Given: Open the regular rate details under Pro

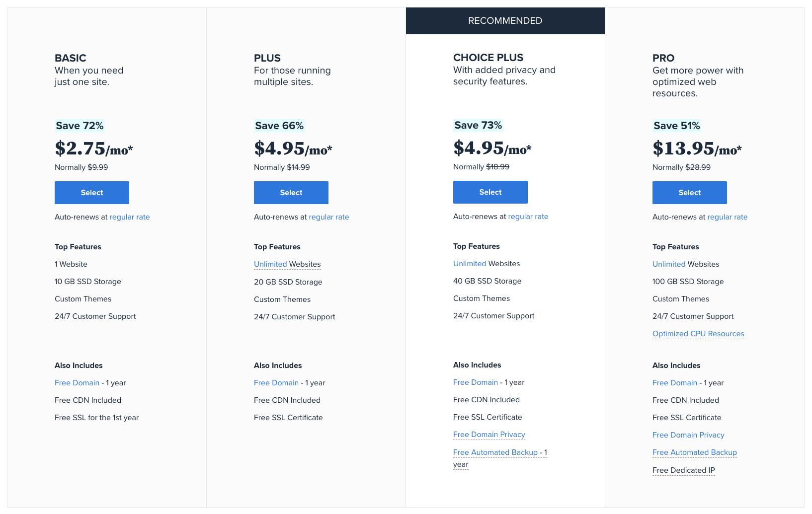Looking at the screenshot, I should point(727,217).
